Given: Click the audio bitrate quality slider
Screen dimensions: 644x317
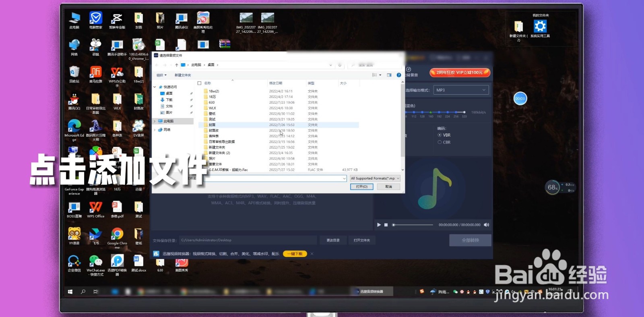Looking at the screenshot, I should tap(436, 112).
